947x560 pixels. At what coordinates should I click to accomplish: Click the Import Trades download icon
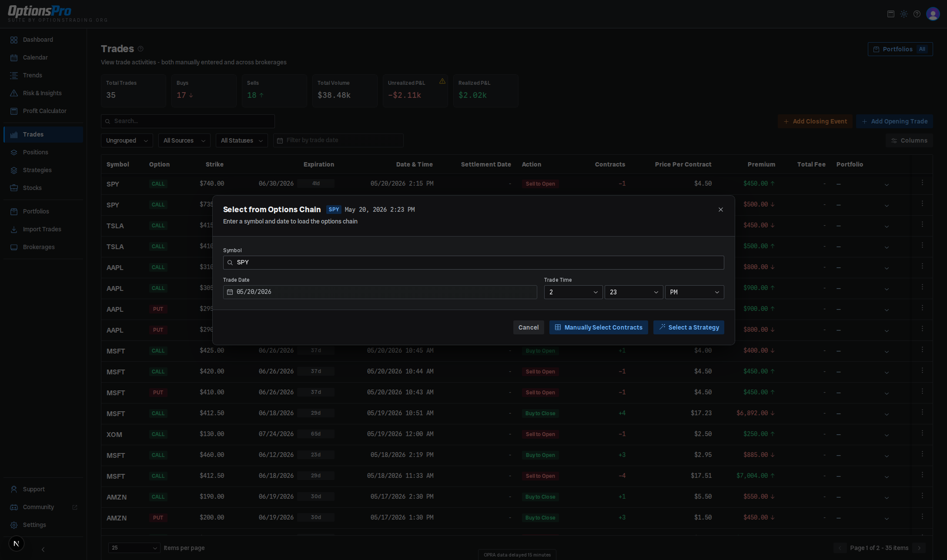[14, 229]
